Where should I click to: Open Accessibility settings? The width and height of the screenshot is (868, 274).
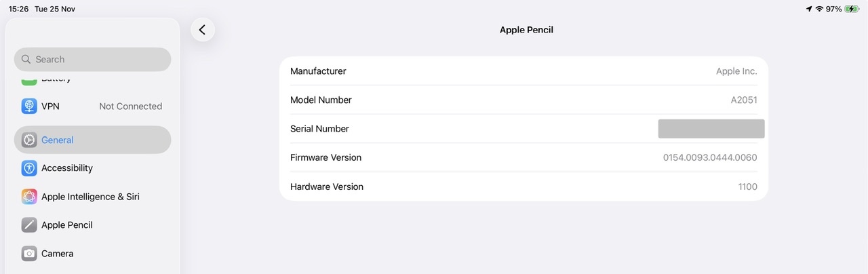(x=67, y=168)
